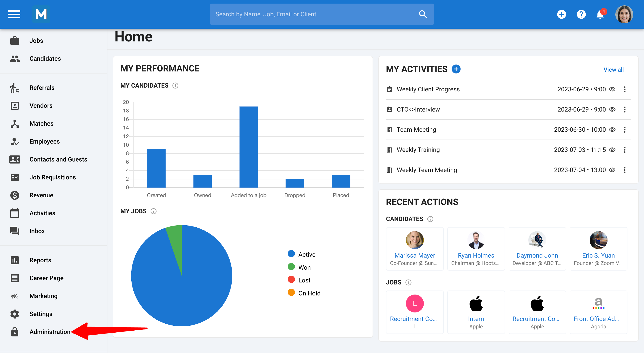Navigate to Job Requisitions
The width and height of the screenshot is (644, 353).
(53, 177)
